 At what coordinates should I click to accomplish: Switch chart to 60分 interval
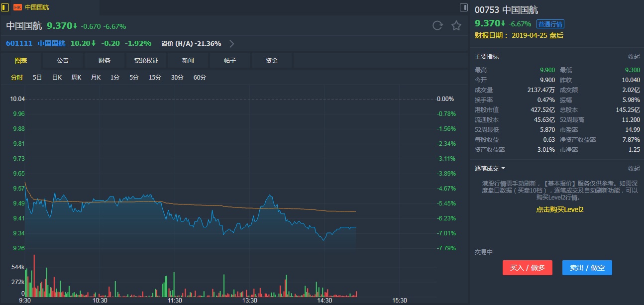tap(200, 78)
